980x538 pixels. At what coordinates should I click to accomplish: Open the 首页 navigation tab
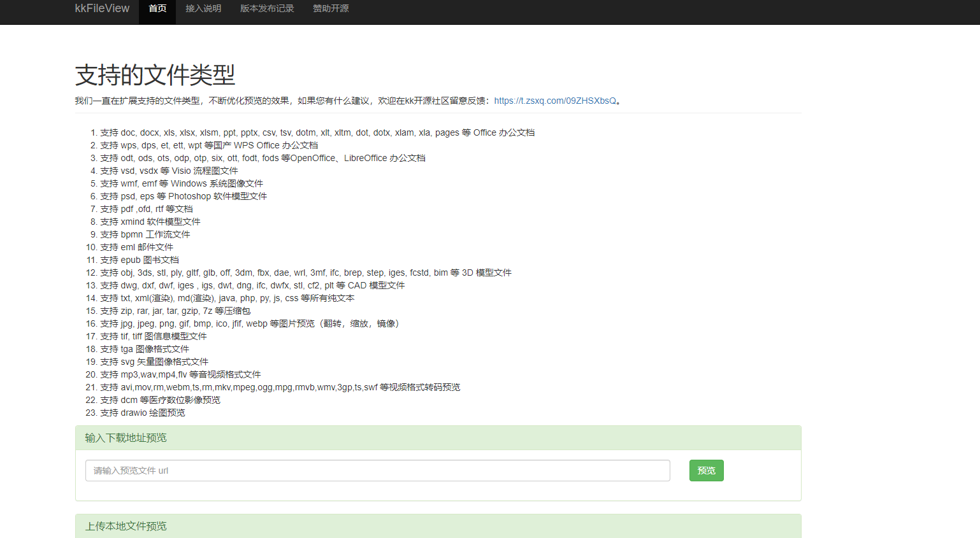coord(157,9)
